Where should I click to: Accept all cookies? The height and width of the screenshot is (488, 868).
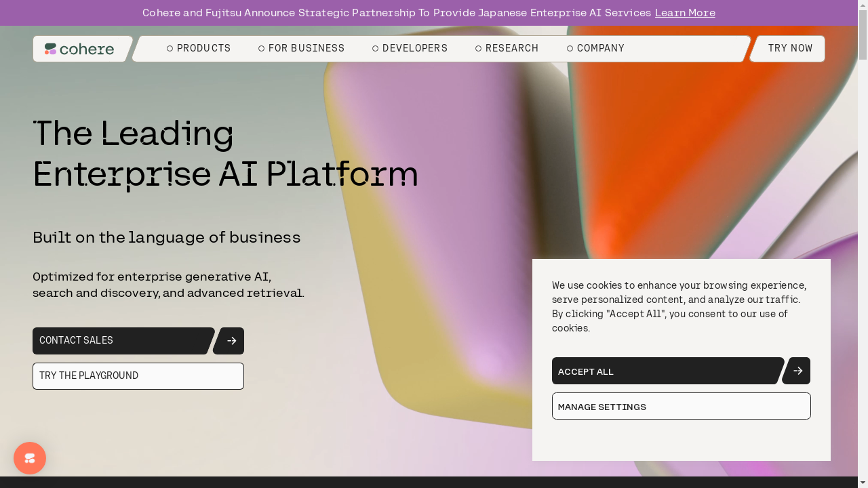point(667,371)
